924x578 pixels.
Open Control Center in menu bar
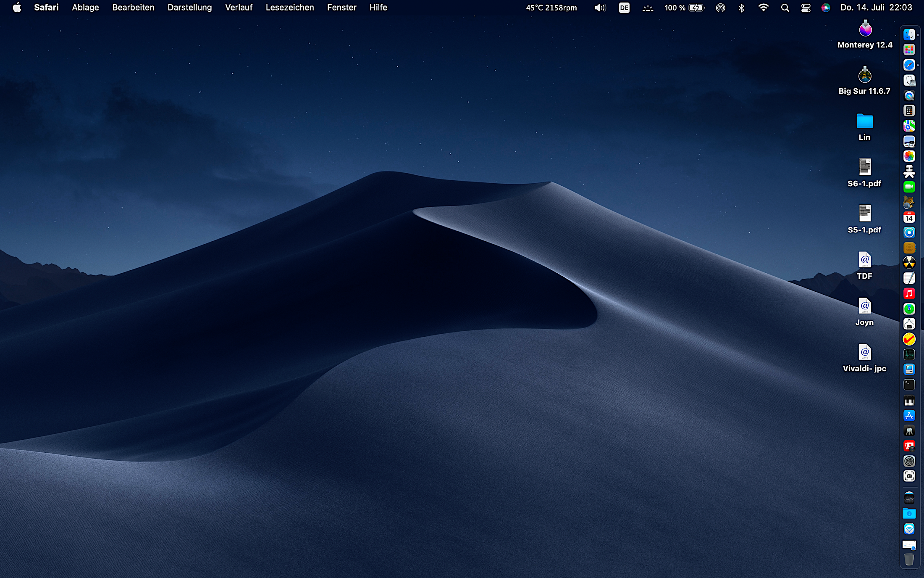point(806,8)
